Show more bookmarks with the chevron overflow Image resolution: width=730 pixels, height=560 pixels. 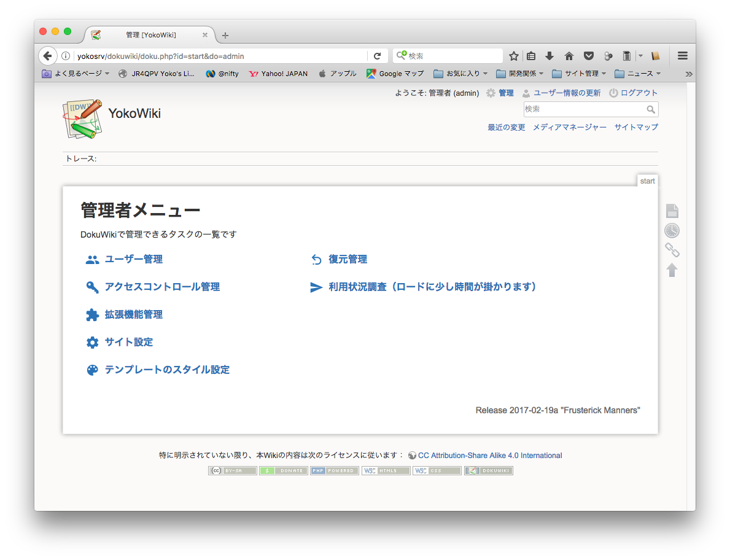tap(689, 74)
